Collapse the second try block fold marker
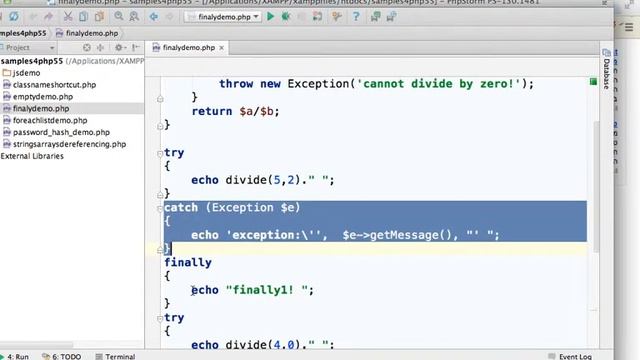Viewport: 640px width, 360px height. pos(160,319)
